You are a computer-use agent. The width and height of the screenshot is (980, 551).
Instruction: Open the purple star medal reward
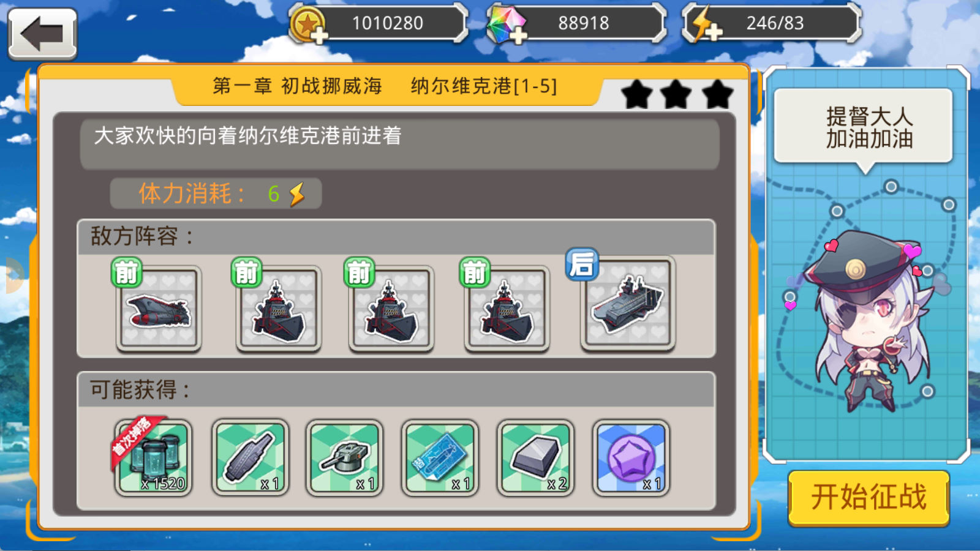pyautogui.click(x=631, y=457)
